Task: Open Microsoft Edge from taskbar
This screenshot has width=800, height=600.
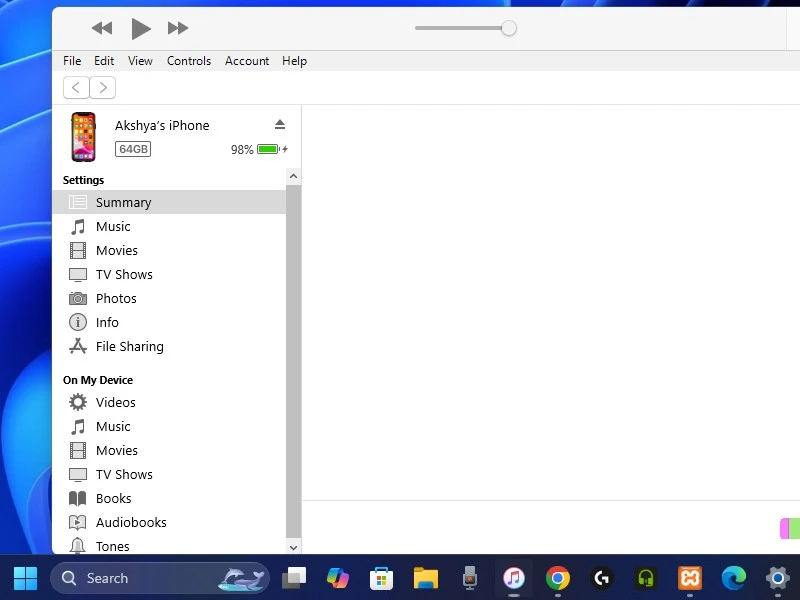Action: 734,578
